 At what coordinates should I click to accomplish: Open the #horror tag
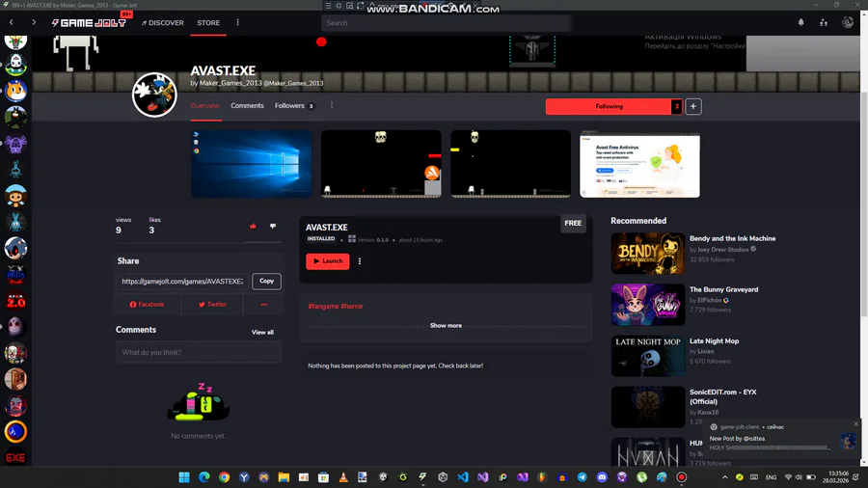tap(352, 306)
